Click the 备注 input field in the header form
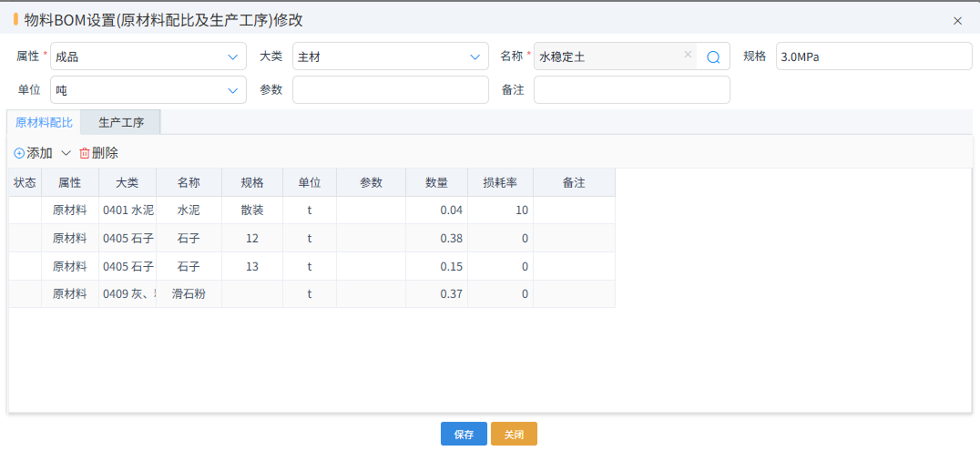980x451 pixels. (631, 89)
